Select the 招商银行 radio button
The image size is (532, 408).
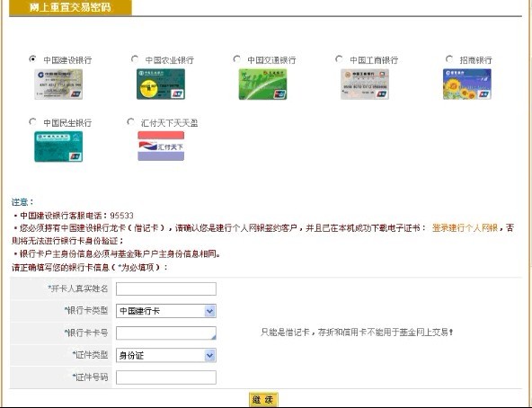click(449, 59)
